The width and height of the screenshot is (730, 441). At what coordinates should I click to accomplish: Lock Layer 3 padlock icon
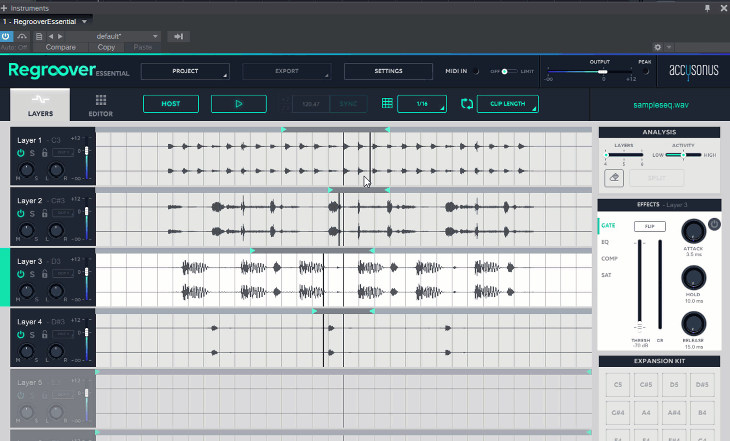click(x=45, y=274)
